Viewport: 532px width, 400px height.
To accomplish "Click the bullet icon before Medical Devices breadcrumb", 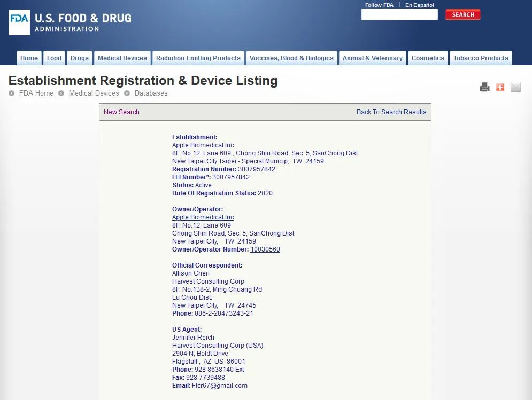I will [x=61, y=93].
